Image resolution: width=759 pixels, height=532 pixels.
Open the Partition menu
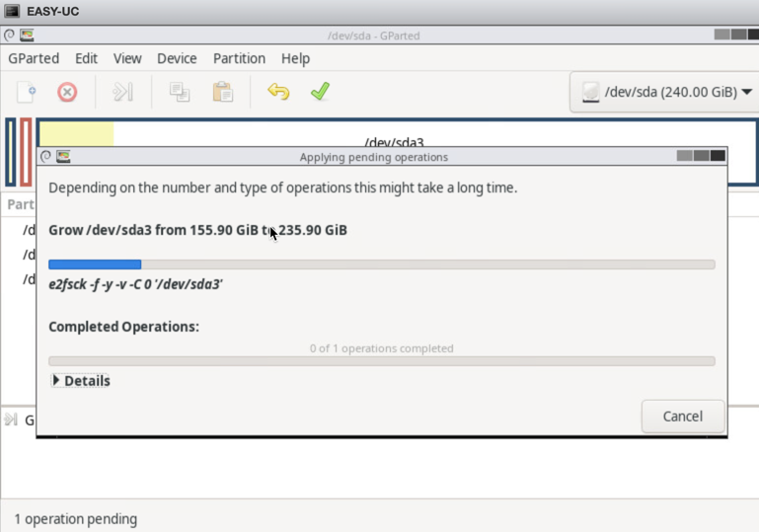point(239,58)
